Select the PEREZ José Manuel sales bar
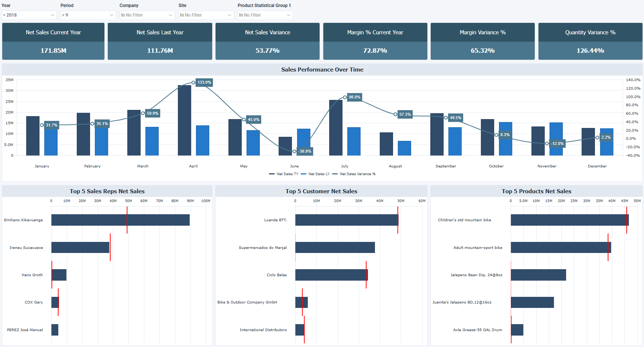This screenshot has height=347, width=644. [55, 330]
